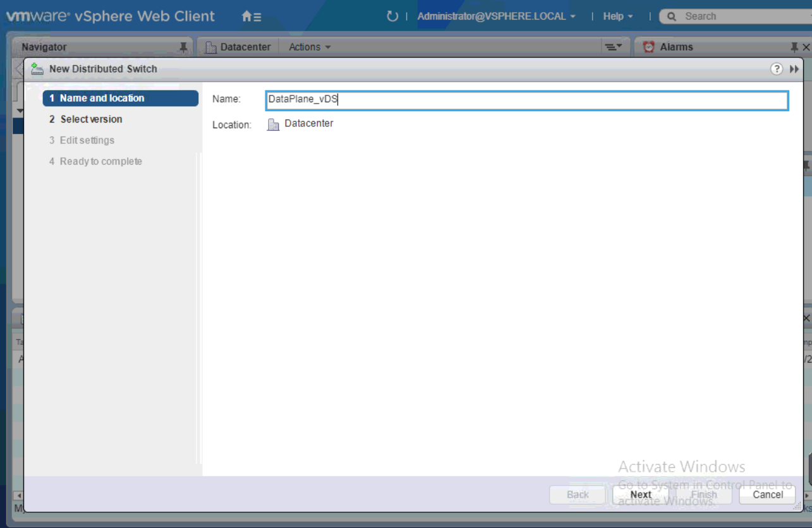Select the Datacenter tab behind the dialog
Screen dimensions: 812x528
pos(239,47)
